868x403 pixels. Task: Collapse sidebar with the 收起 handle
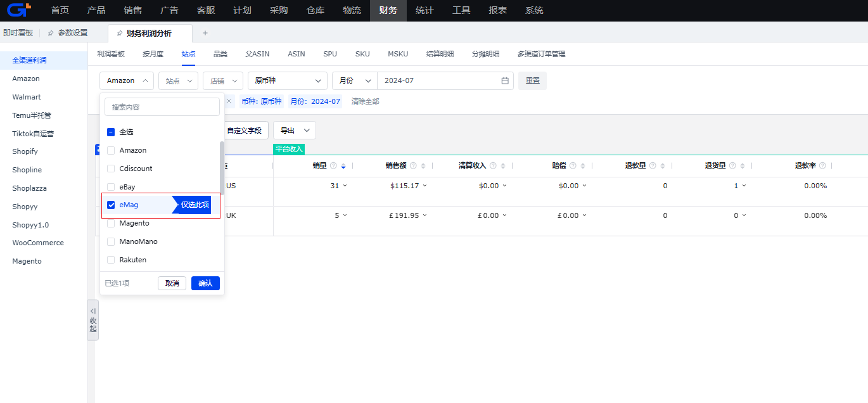(x=93, y=320)
